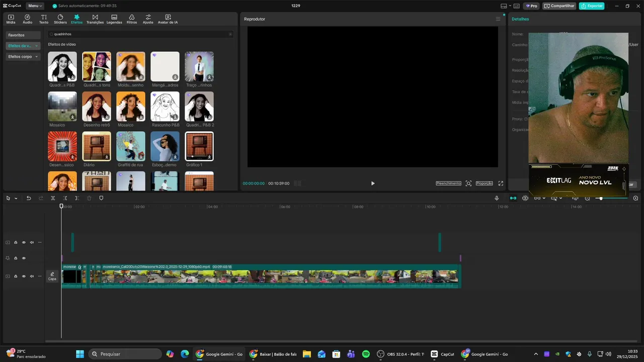Start voiceover recording with microphone icon
The width and height of the screenshot is (644, 362).
[497, 198]
